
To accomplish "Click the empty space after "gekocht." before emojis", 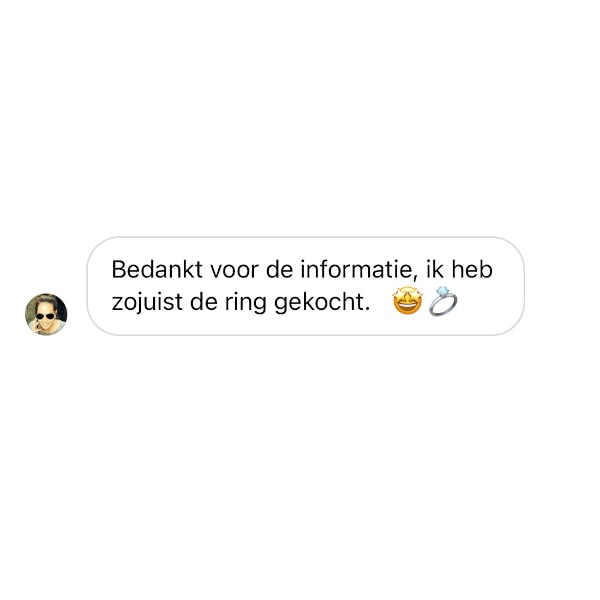I will pos(381,302).
